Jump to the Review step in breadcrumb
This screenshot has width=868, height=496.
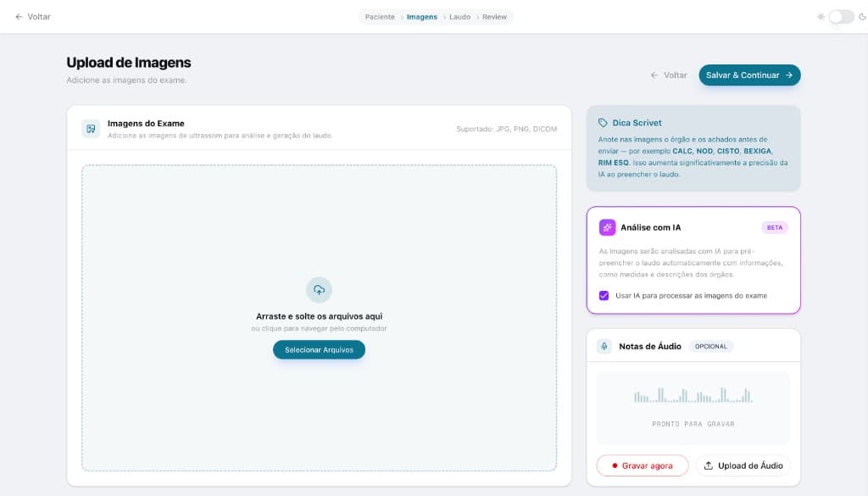[494, 17]
